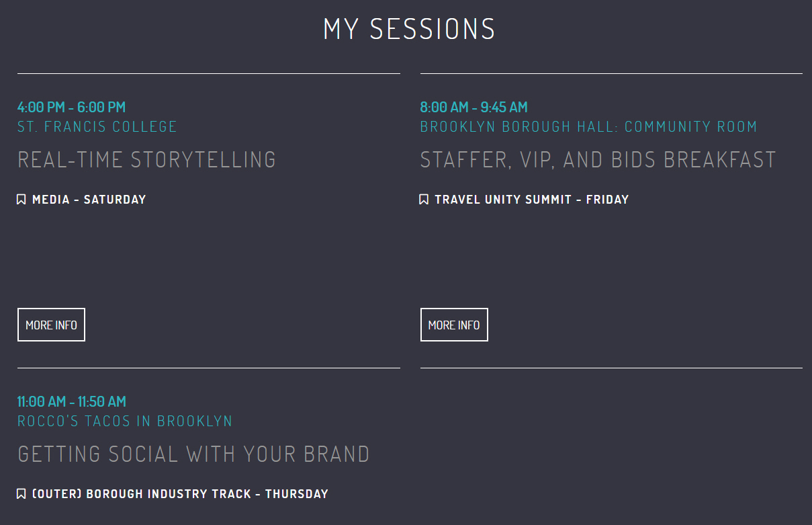
Task: Click the My Sessions page heading
Action: [x=409, y=30]
